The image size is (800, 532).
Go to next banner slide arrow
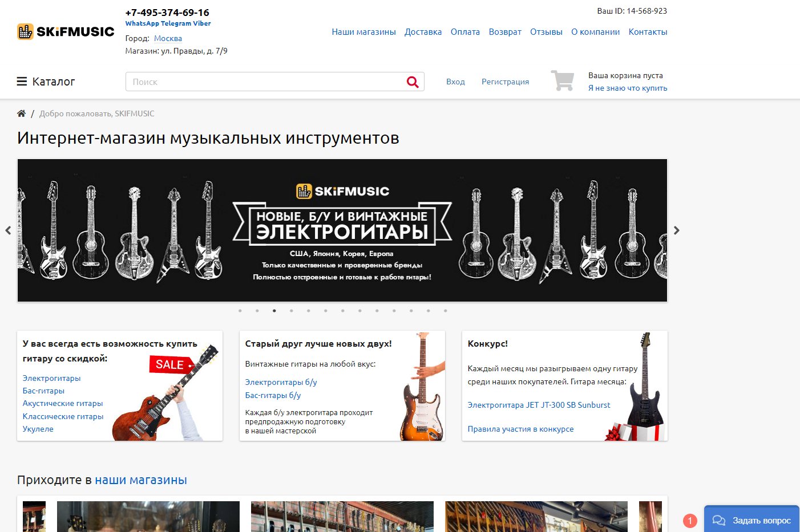pyautogui.click(x=677, y=230)
